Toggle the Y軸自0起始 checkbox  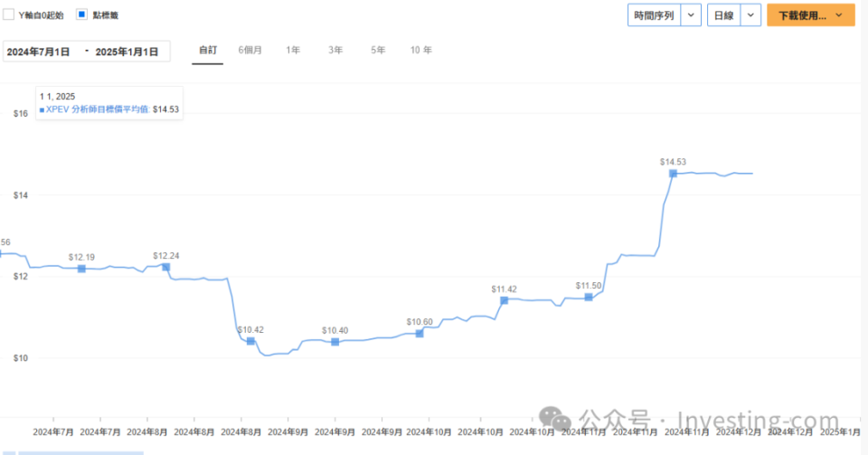8,14
